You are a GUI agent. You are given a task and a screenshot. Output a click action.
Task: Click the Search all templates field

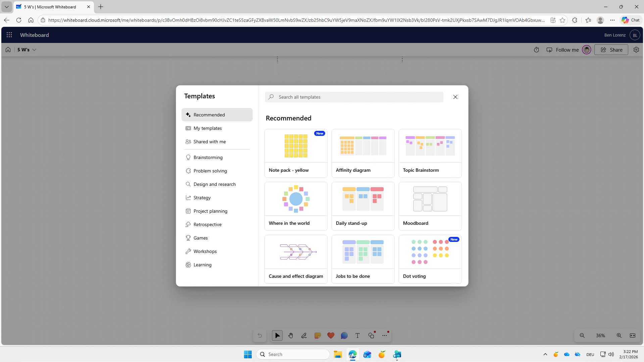pyautogui.click(x=354, y=97)
